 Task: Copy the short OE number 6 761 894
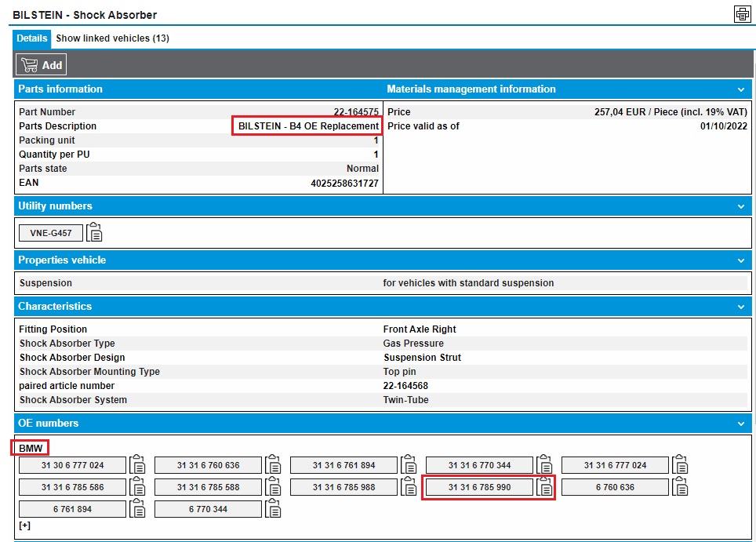[137, 508]
